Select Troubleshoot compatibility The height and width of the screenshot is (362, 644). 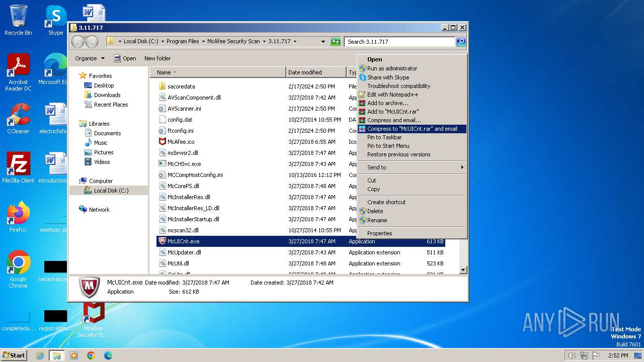click(412, 86)
